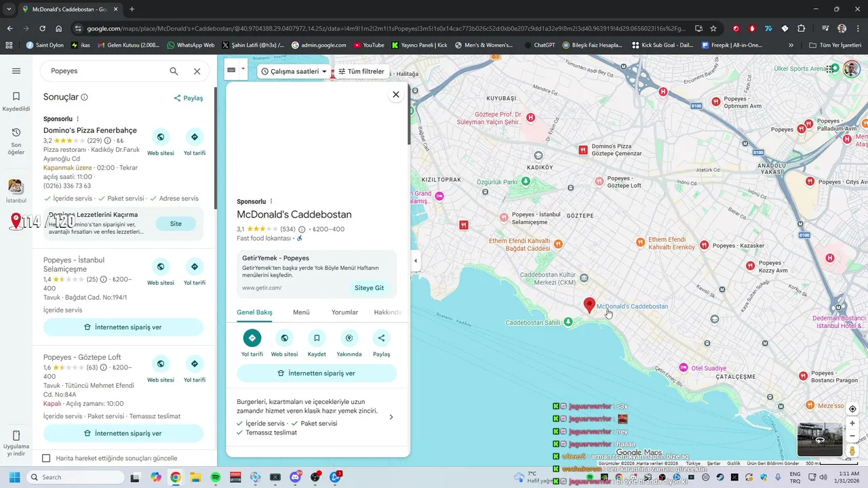Clear the Popeyes search query
Screen dimensions: 868x488
point(197,71)
